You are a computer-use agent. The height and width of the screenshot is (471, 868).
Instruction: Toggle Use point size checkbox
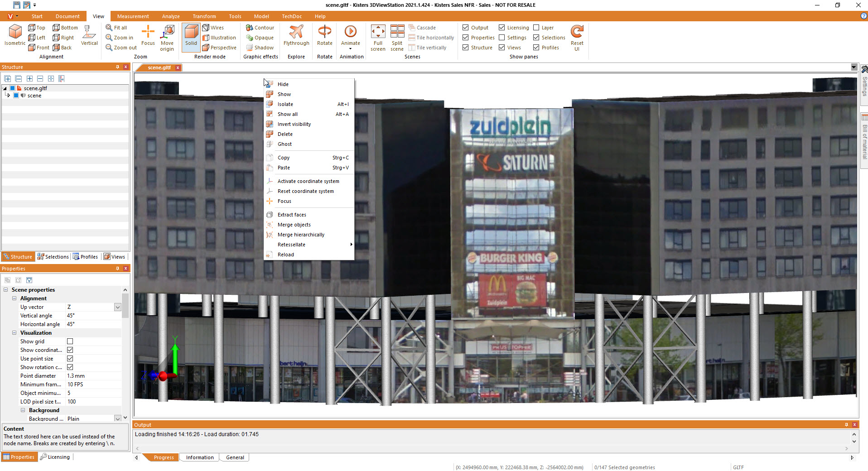click(x=70, y=359)
